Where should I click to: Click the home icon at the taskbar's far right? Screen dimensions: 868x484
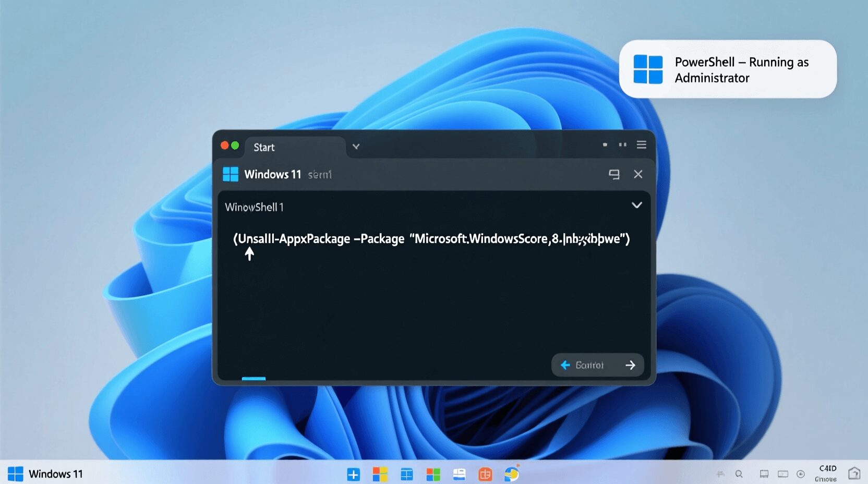point(855,474)
